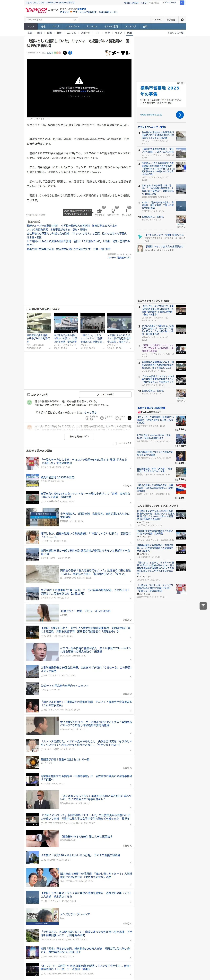Screen dimensions: 210x980
Task: Click the マイページ link
Action: pyautogui.click(x=157, y=19)
